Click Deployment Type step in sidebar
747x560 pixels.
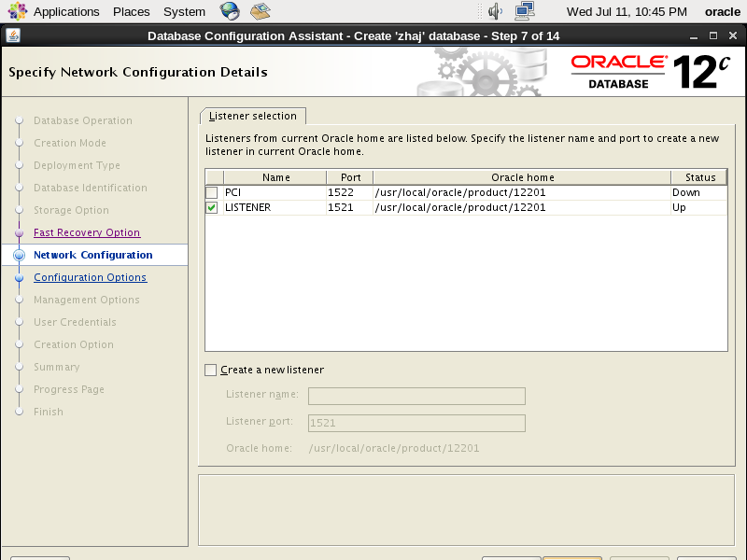pyautogui.click(x=77, y=165)
